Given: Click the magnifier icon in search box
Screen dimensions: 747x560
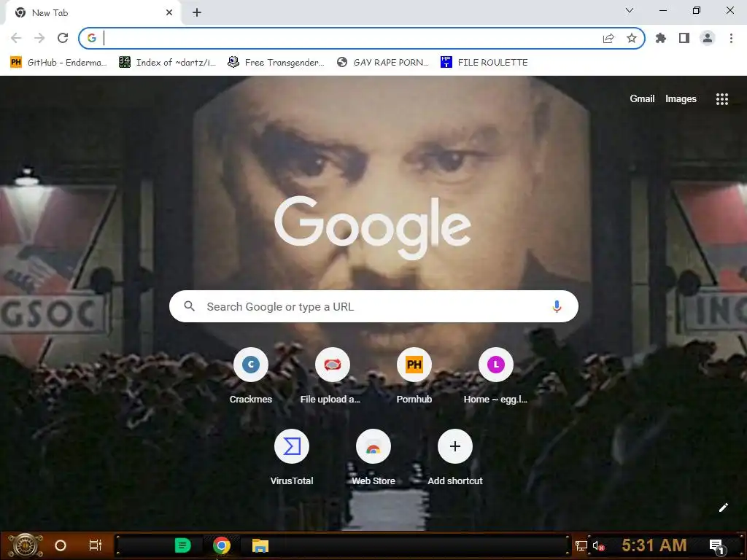Looking at the screenshot, I should pos(190,306).
